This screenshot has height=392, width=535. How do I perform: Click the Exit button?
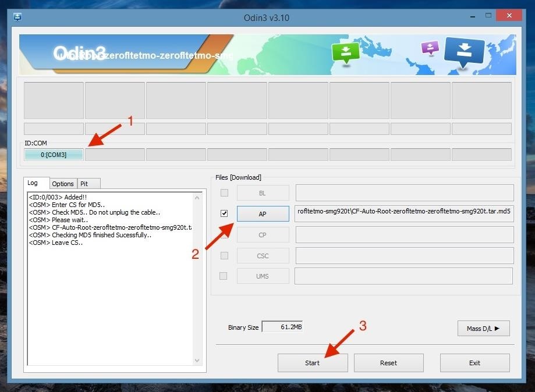(x=474, y=363)
